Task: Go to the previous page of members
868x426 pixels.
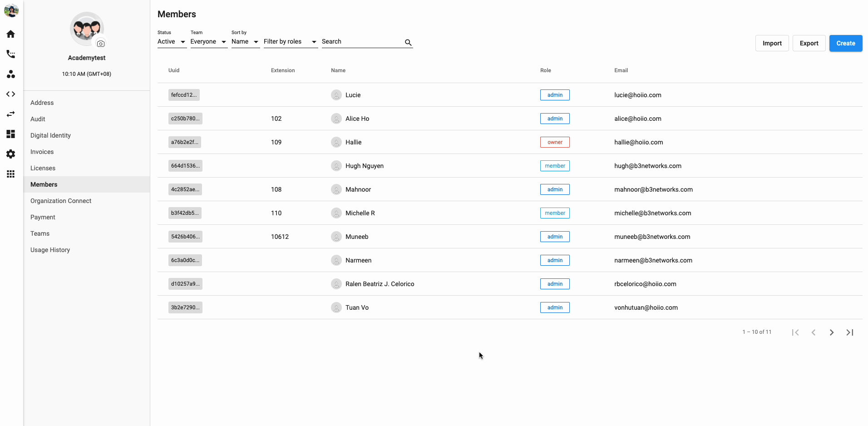Action: click(x=814, y=332)
